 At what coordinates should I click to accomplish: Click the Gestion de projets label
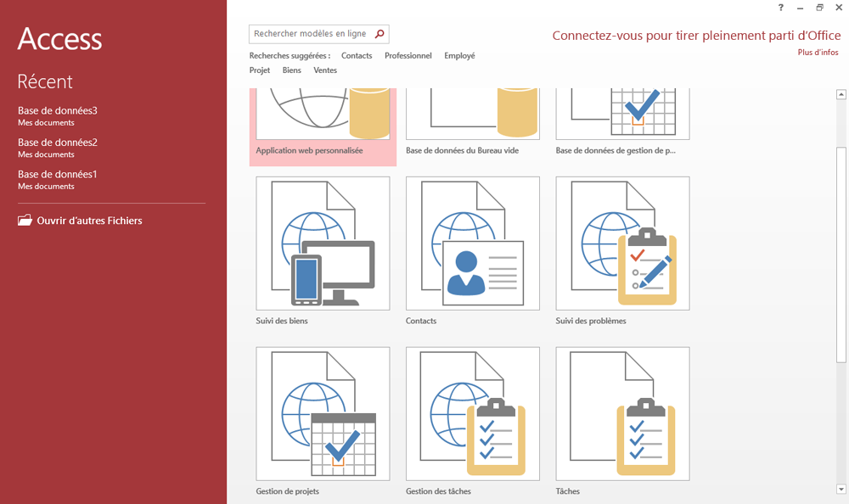coord(288,491)
